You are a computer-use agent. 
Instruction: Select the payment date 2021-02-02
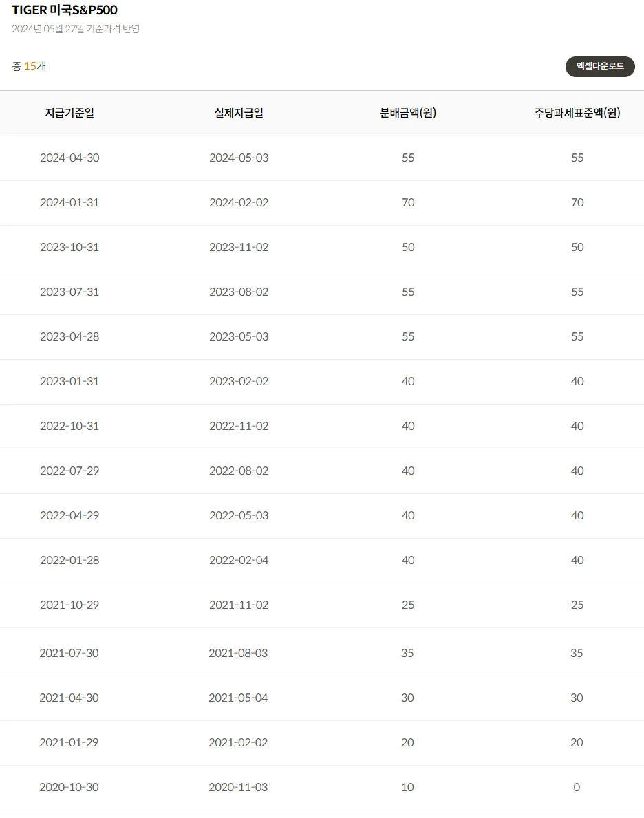click(238, 742)
